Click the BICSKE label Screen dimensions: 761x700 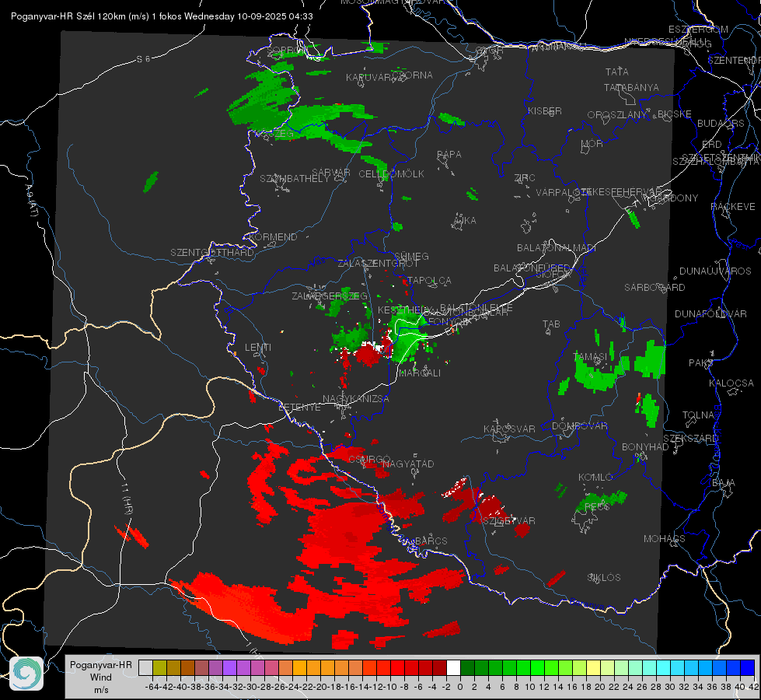point(674,114)
